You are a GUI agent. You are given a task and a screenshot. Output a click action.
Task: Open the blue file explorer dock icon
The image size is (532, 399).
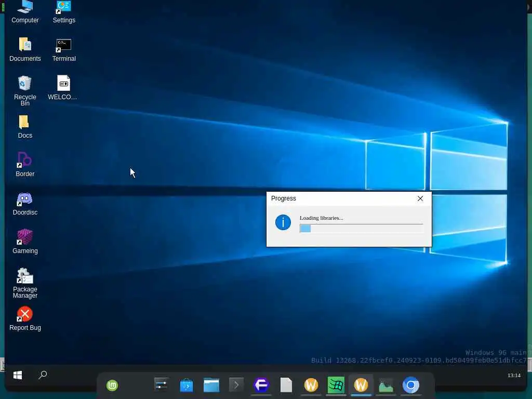coord(211,385)
